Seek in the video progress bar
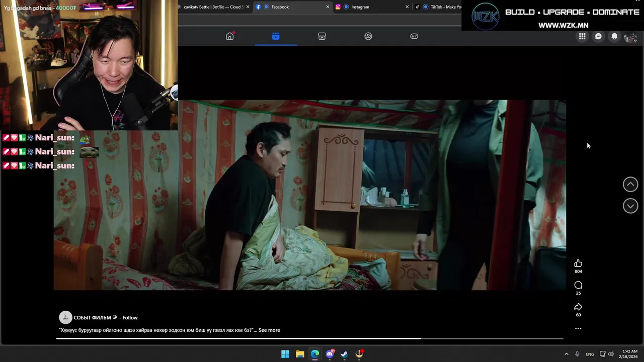Screen dimensions: 644x362 (x=309, y=338)
